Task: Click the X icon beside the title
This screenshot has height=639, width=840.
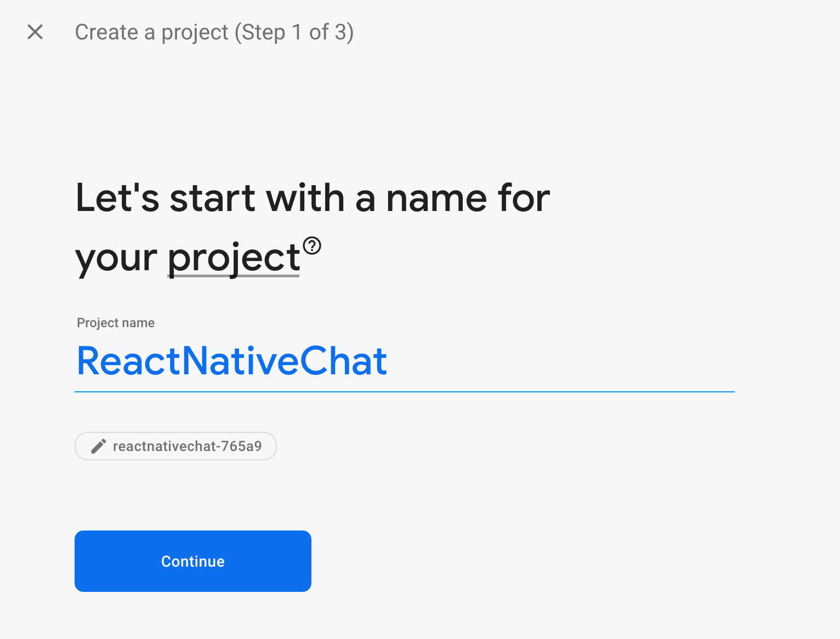Action: pyautogui.click(x=35, y=32)
